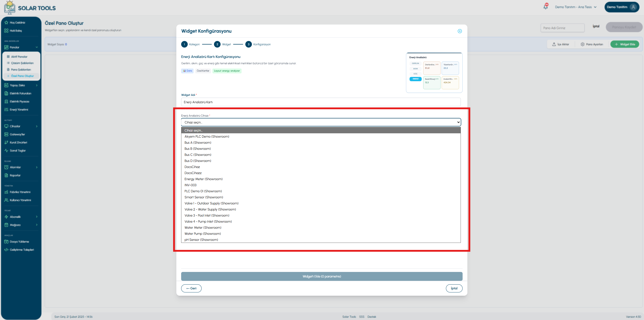Expand the Alarmlar sidebar chevron
This screenshot has width=644, height=320.
(37, 167)
